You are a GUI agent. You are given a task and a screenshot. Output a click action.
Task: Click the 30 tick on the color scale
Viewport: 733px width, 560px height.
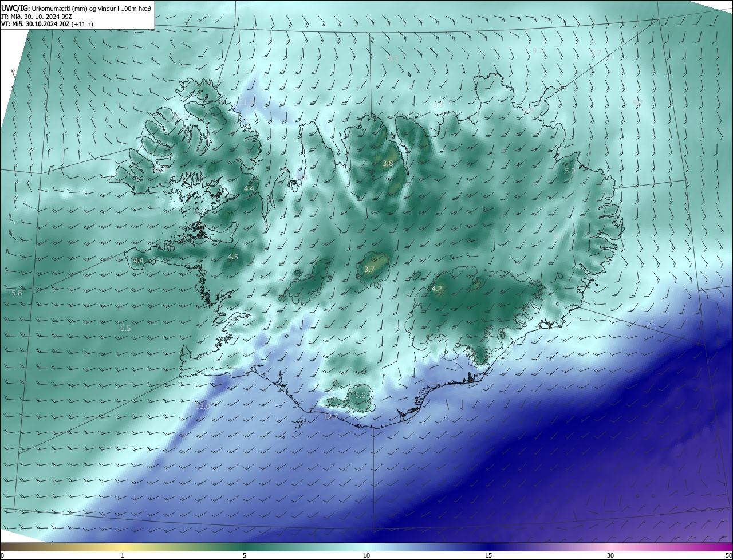(610, 555)
